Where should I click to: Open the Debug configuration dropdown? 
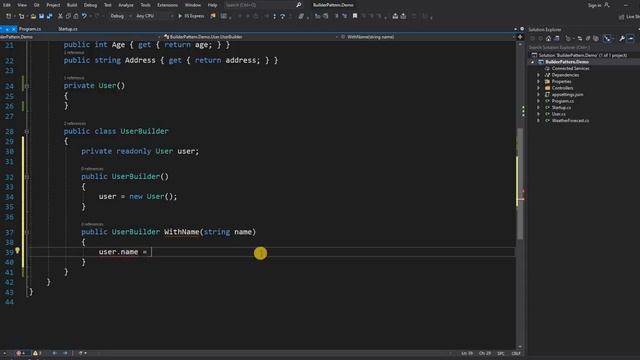(121, 16)
